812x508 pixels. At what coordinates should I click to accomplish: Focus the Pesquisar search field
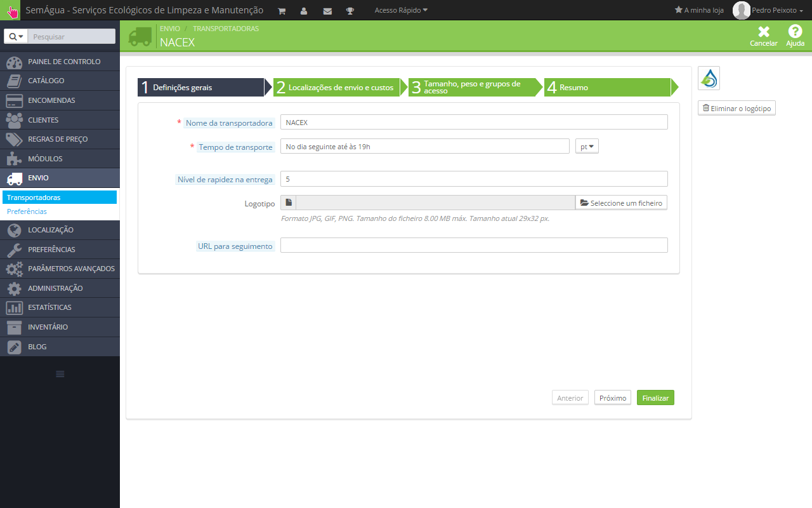coord(72,37)
